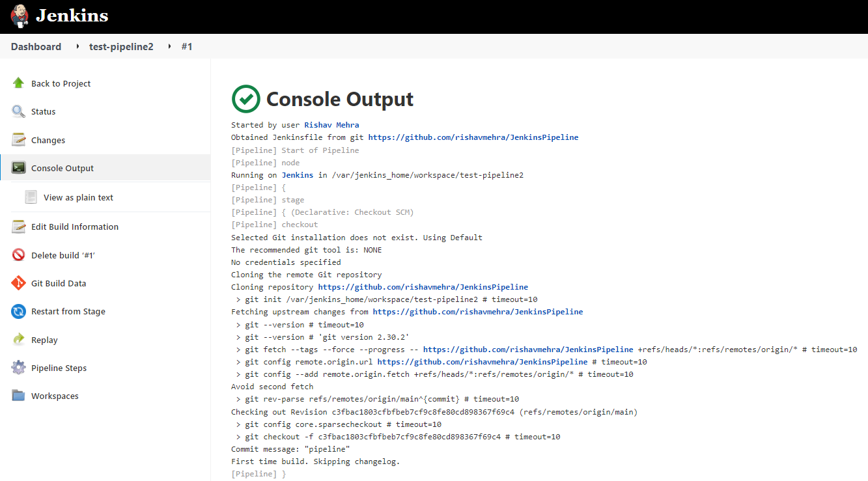Click 'Selected Git installation does not exist' line
This screenshot has width=868, height=481.
click(357, 238)
